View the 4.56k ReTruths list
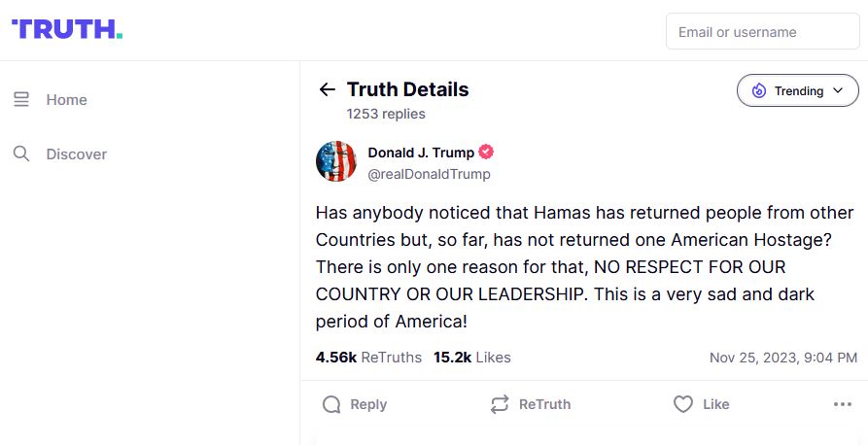This screenshot has width=868, height=445. coord(368,358)
